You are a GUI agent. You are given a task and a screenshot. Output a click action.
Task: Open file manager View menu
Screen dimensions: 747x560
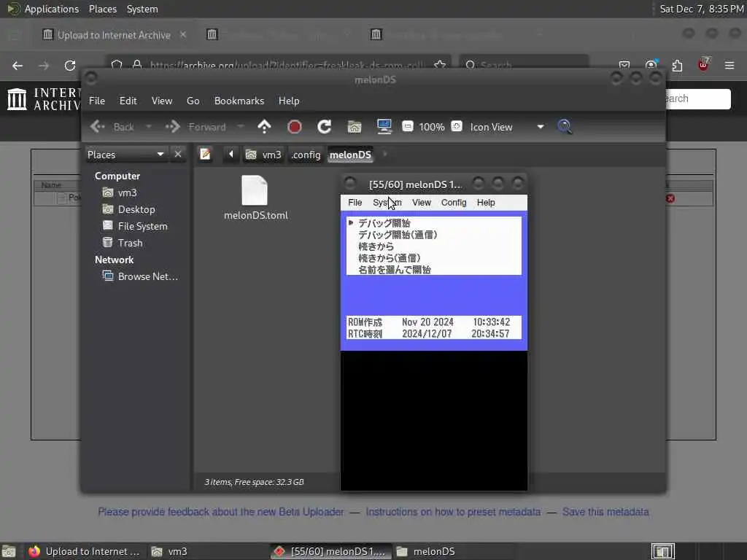tap(162, 101)
